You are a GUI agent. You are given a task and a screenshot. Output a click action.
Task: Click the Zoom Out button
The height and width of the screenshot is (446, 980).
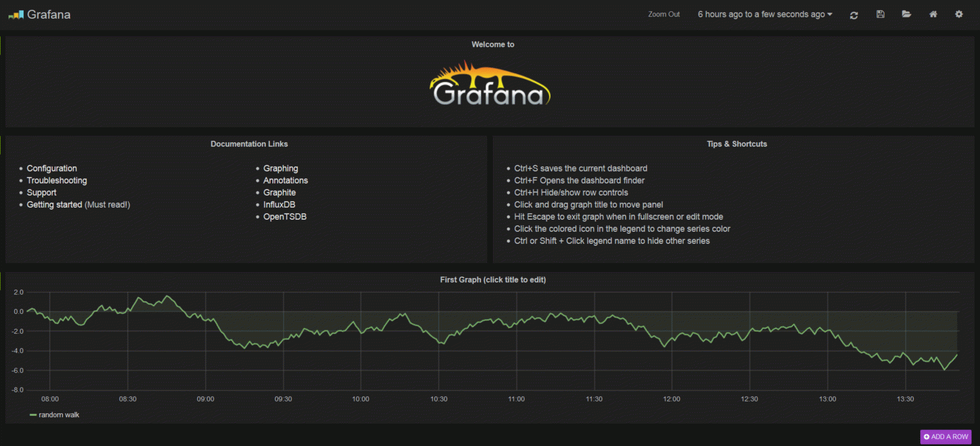[664, 14]
